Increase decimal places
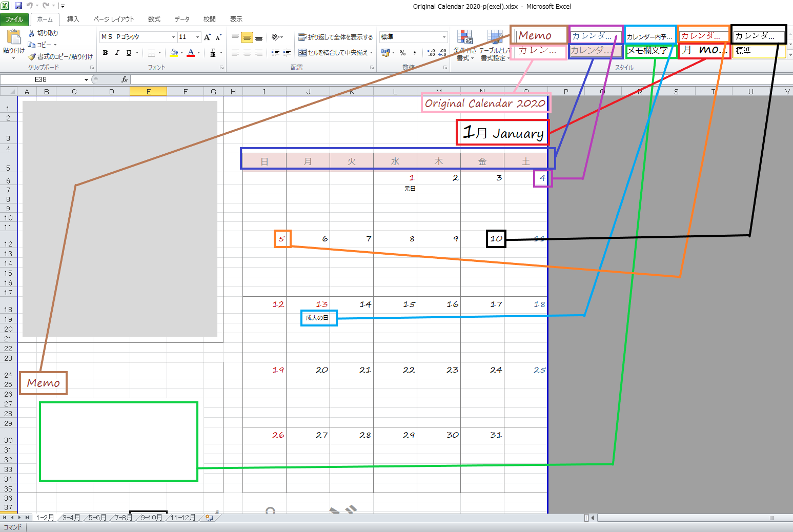 (431, 53)
